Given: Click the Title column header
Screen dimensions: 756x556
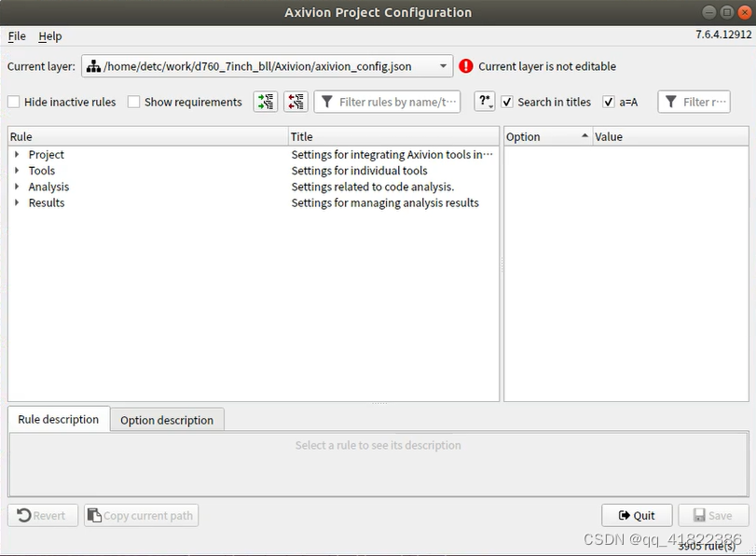Looking at the screenshot, I should coord(394,136).
